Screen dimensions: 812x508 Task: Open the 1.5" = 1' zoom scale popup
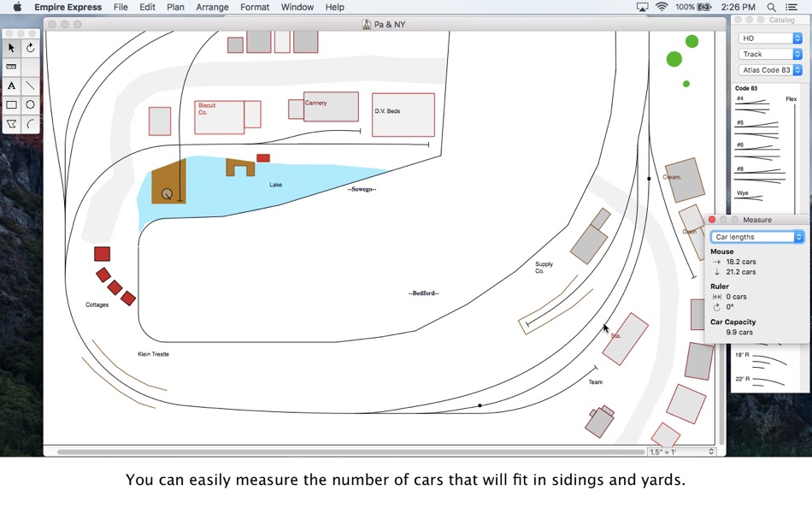681,452
